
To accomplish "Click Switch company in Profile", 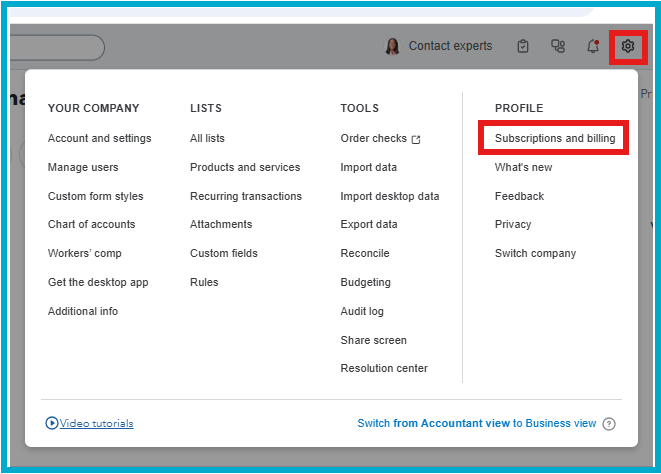I will [x=535, y=253].
